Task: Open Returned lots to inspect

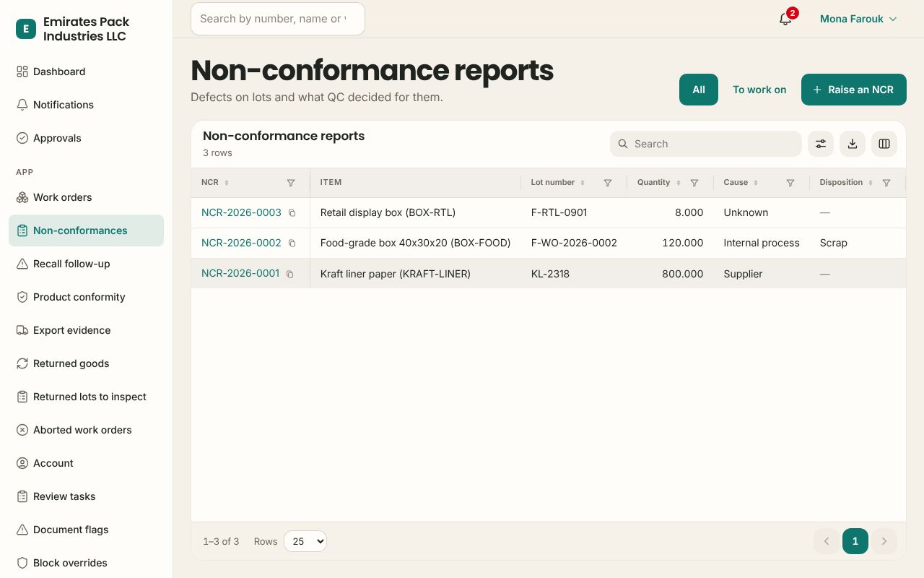Action: [86, 397]
